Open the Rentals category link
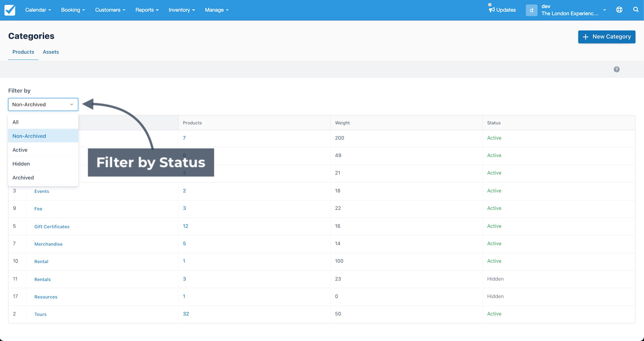 43,279
